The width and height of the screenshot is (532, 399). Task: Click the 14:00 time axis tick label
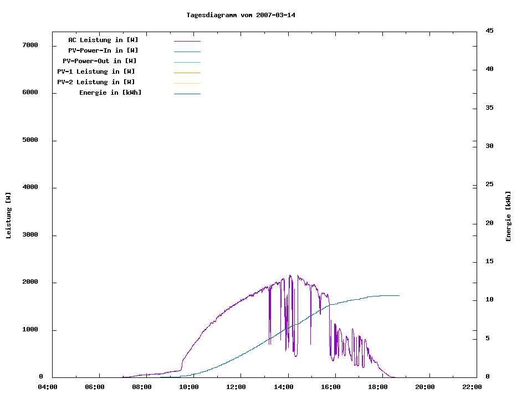[283, 387]
